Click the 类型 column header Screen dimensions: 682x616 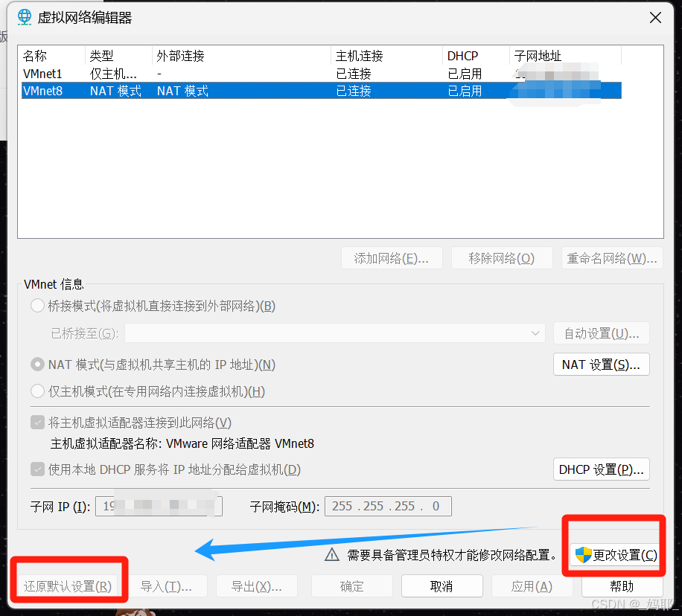(x=118, y=56)
